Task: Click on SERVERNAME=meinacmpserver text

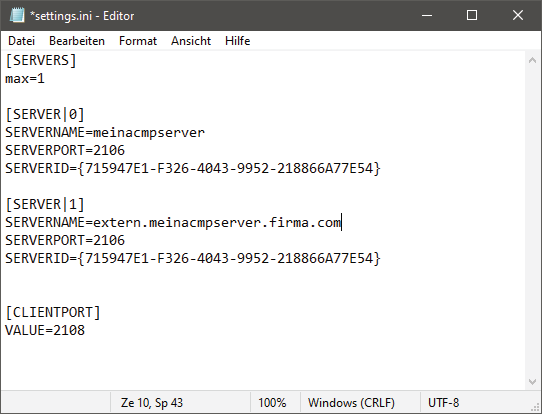Action: click(105, 133)
